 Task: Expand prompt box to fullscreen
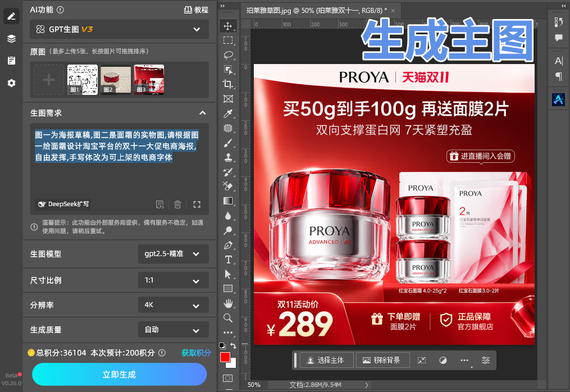pos(197,204)
